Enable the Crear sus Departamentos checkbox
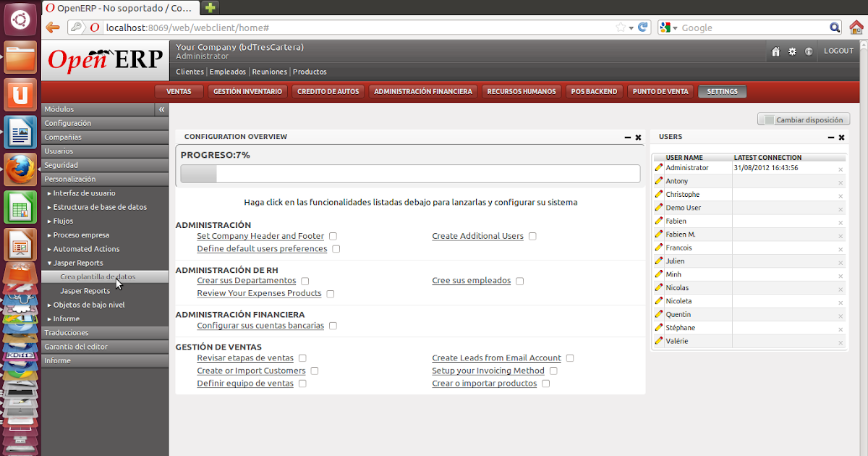Image resolution: width=868 pixels, height=456 pixels. click(305, 281)
